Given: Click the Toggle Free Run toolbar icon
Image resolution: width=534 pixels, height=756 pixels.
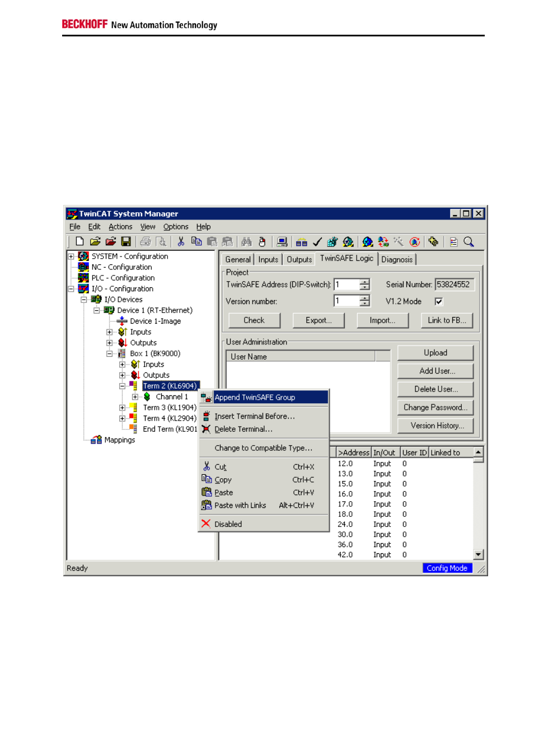Looking at the screenshot, I should point(415,242).
